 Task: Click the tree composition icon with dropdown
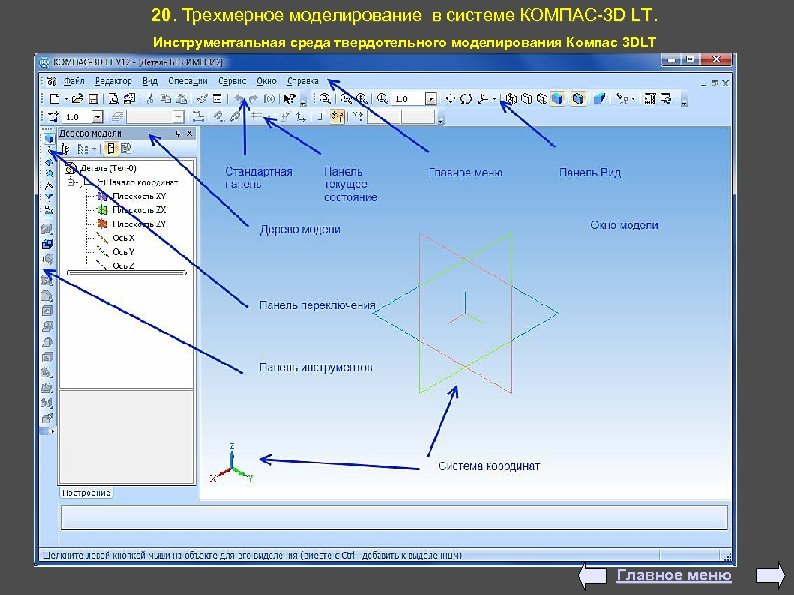click(x=85, y=149)
